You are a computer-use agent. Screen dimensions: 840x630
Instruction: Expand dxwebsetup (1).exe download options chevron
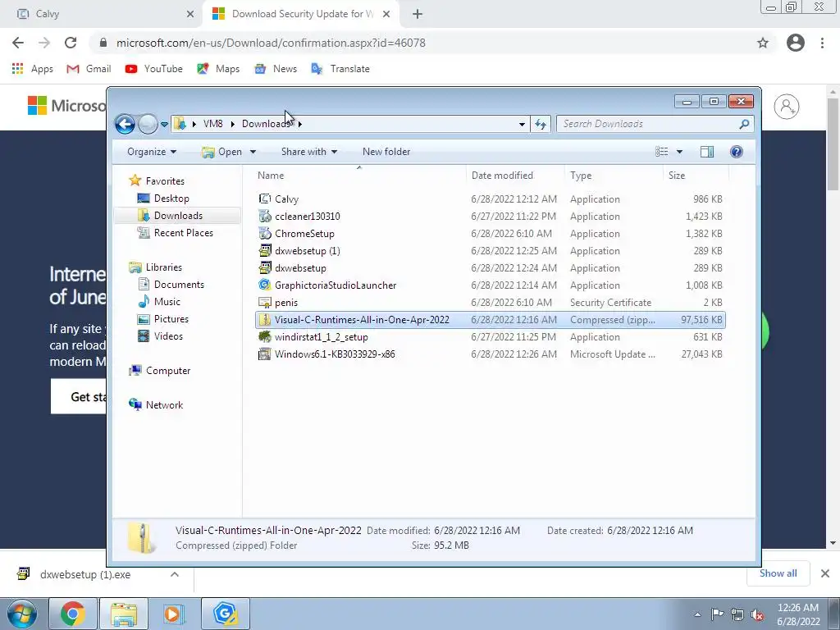point(175,574)
